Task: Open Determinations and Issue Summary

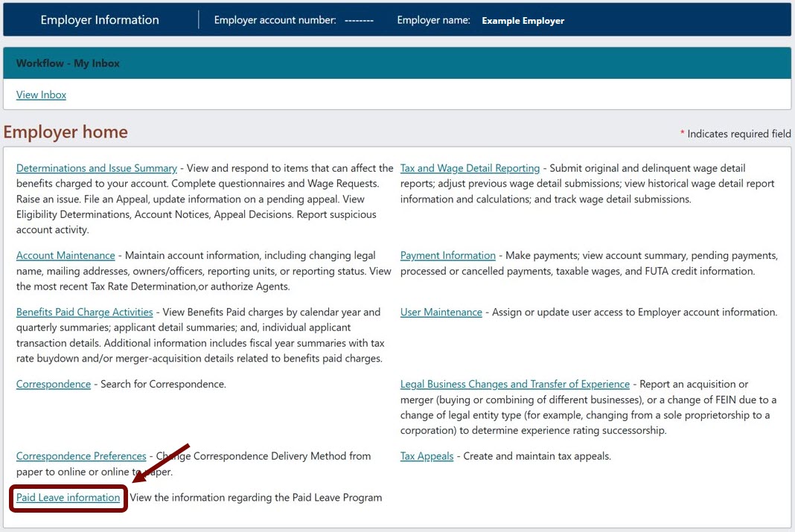Action: 96,168
